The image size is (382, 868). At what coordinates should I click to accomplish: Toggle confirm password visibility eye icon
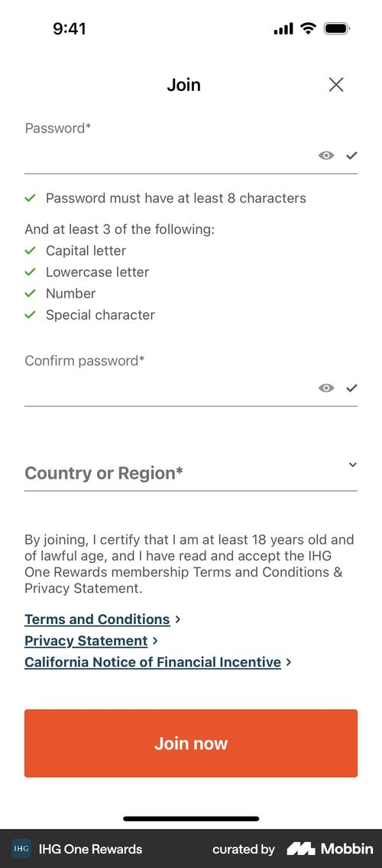[x=326, y=388]
